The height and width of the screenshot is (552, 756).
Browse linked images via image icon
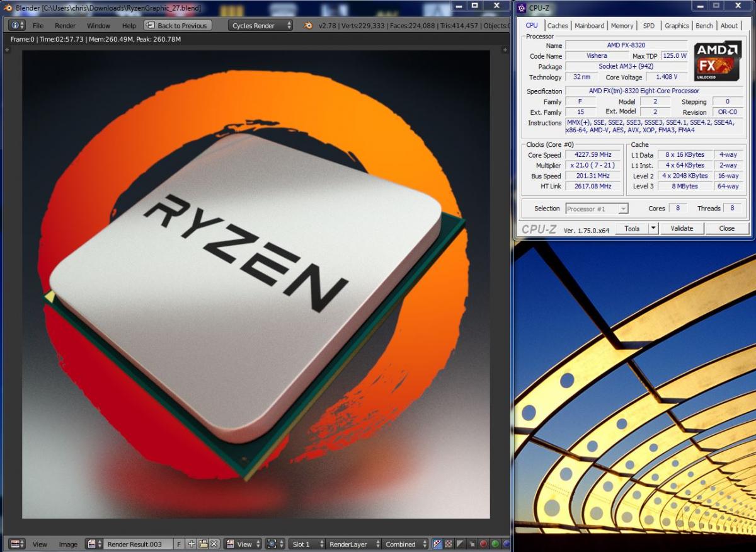coord(94,544)
